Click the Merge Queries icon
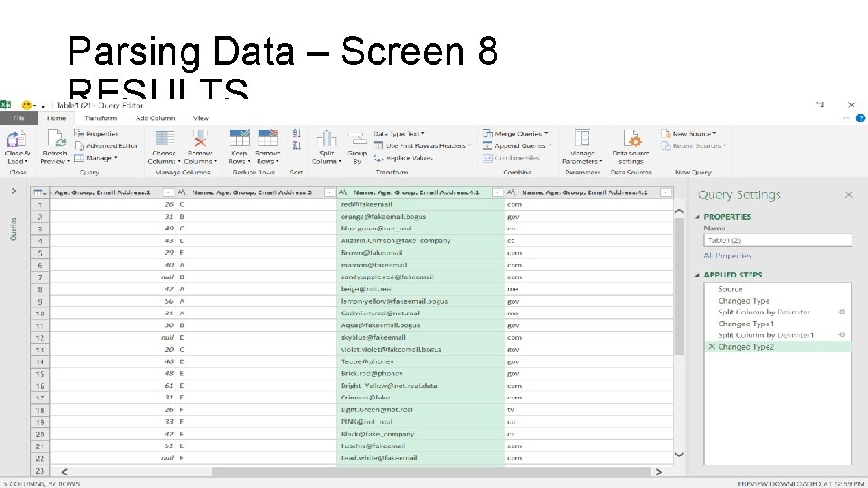 click(486, 134)
